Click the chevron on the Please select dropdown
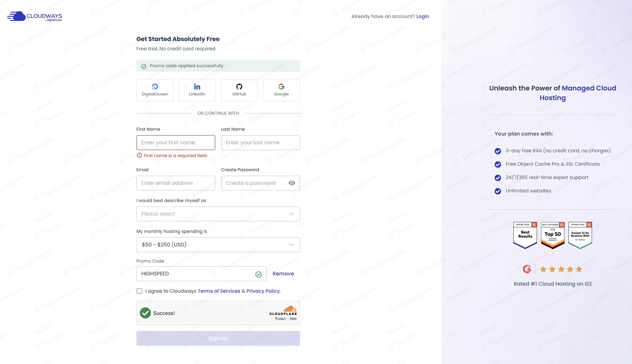 pos(291,214)
